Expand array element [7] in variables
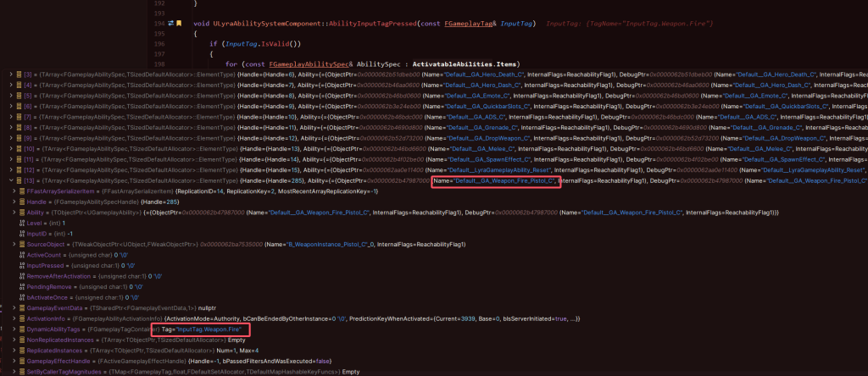Screen dimensions: 868x376 pyautogui.click(x=10, y=118)
